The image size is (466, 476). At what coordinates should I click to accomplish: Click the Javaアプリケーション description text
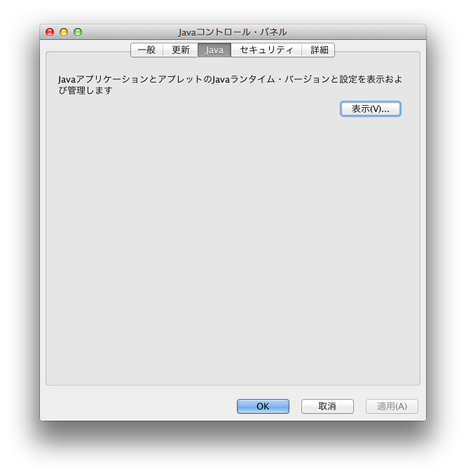(x=230, y=85)
